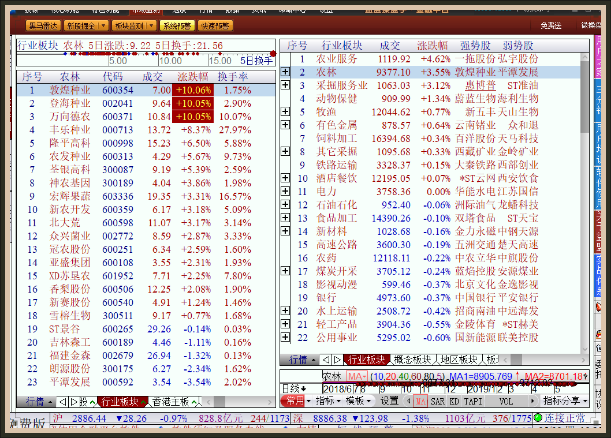Screen dimensions: 611x438
Task: Click the green connection status indicator
Action: [x=538, y=418]
